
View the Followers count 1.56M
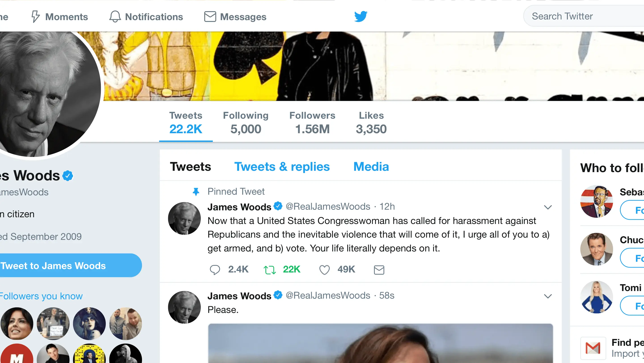pyautogui.click(x=312, y=123)
